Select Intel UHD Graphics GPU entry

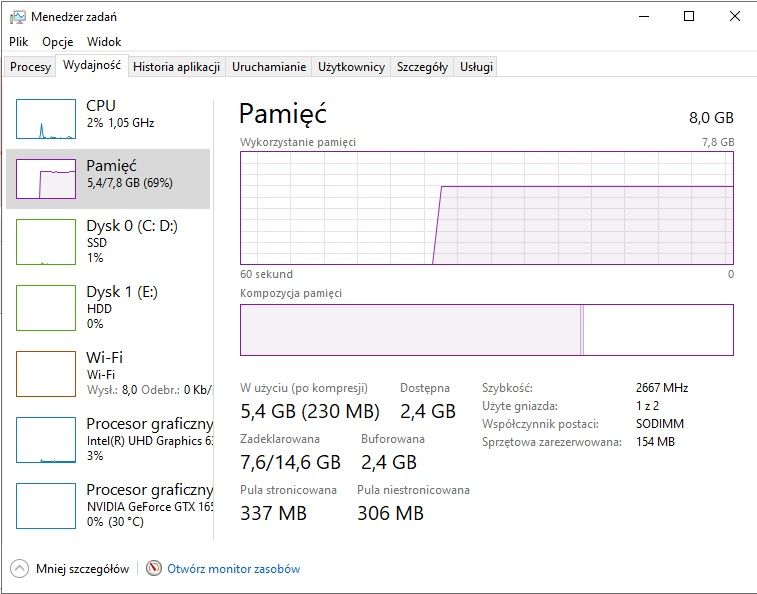(x=108, y=439)
